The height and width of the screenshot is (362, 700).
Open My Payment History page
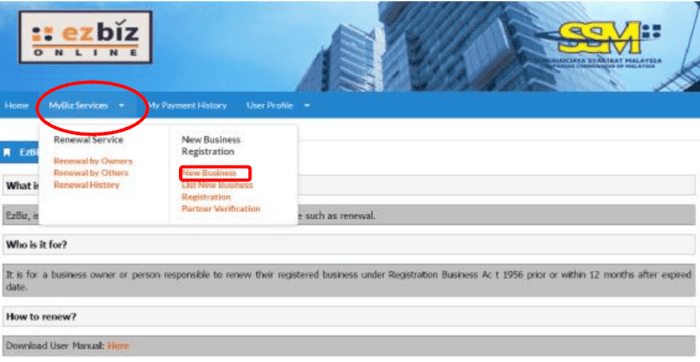pos(188,106)
